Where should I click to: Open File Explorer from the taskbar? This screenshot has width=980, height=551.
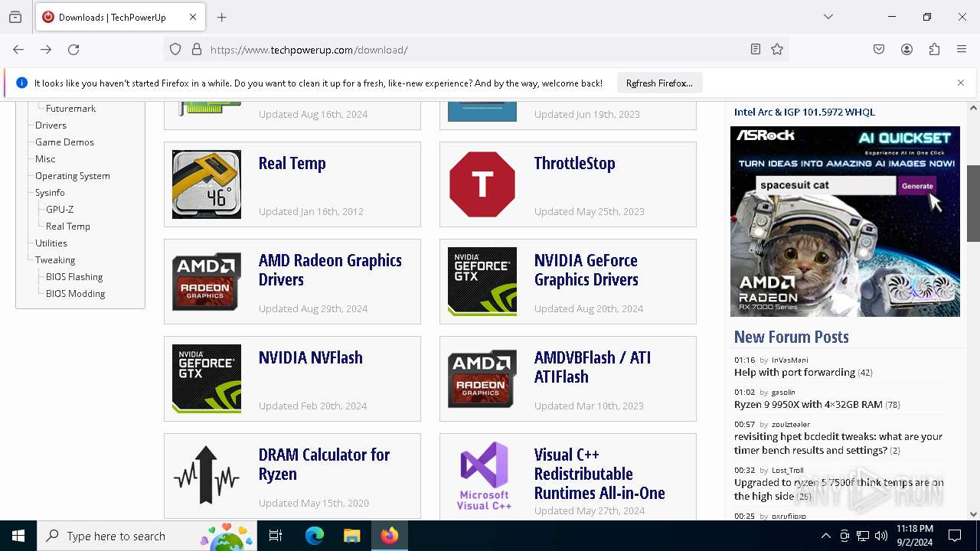(351, 536)
